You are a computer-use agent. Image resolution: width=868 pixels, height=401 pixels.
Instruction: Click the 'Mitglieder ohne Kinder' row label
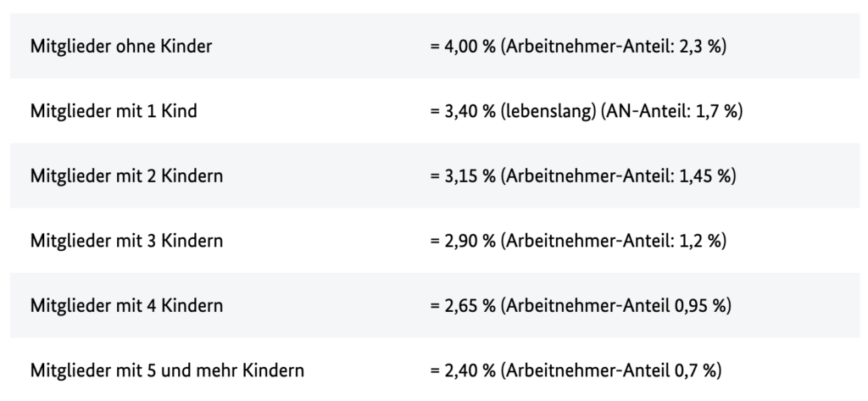tap(121, 47)
